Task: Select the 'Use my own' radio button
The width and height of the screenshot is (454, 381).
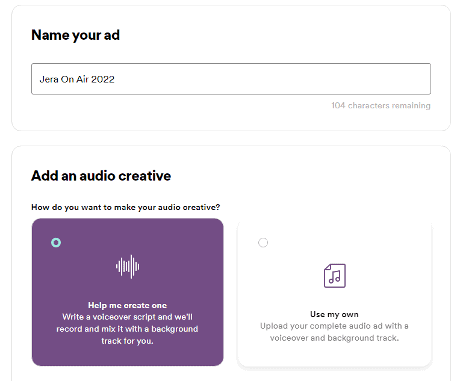Action: 263,242
